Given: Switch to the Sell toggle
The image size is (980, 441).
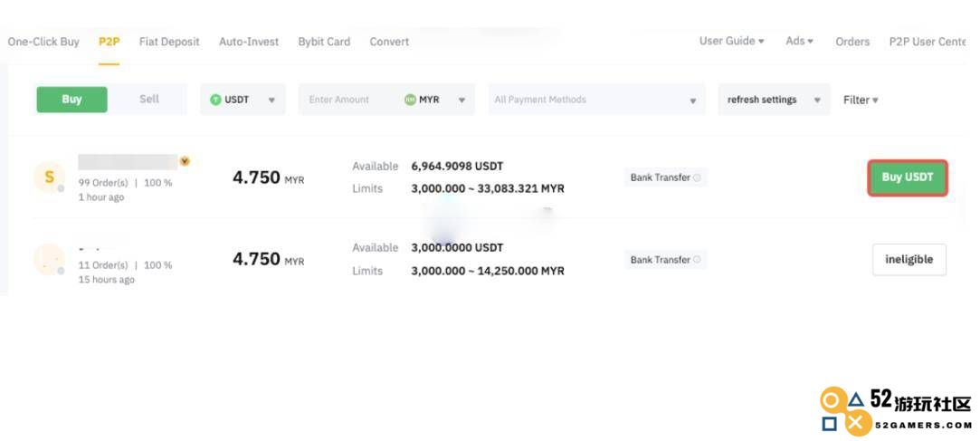Looking at the screenshot, I should [x=148, y=100].
